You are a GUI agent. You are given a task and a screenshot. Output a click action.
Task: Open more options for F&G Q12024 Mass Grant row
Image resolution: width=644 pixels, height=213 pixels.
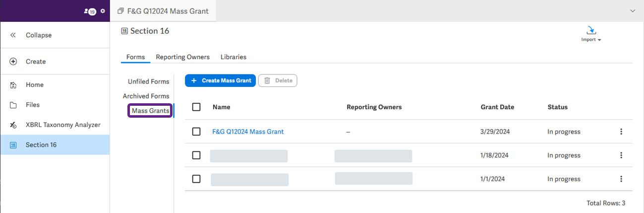click(621, 132)
